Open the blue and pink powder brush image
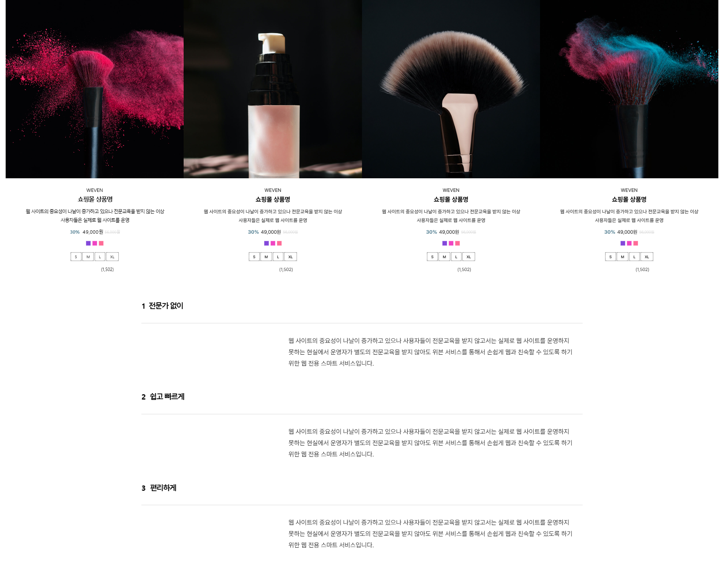This screenshot has height=588, width=724. [x=629, y=89]
